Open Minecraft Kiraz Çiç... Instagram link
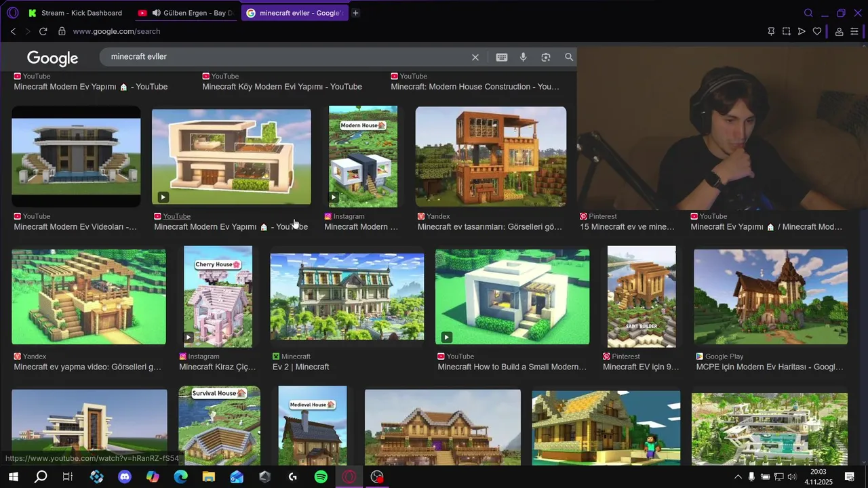 coord(217,367)
